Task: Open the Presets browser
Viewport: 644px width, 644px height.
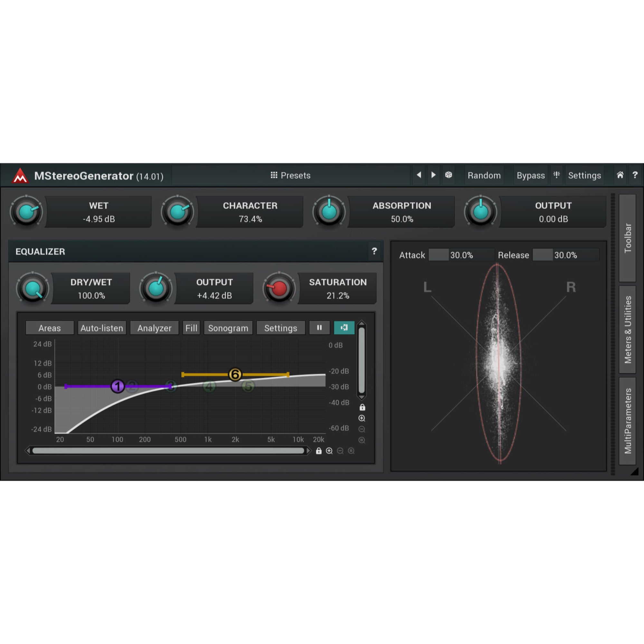Action: [291, 175]
